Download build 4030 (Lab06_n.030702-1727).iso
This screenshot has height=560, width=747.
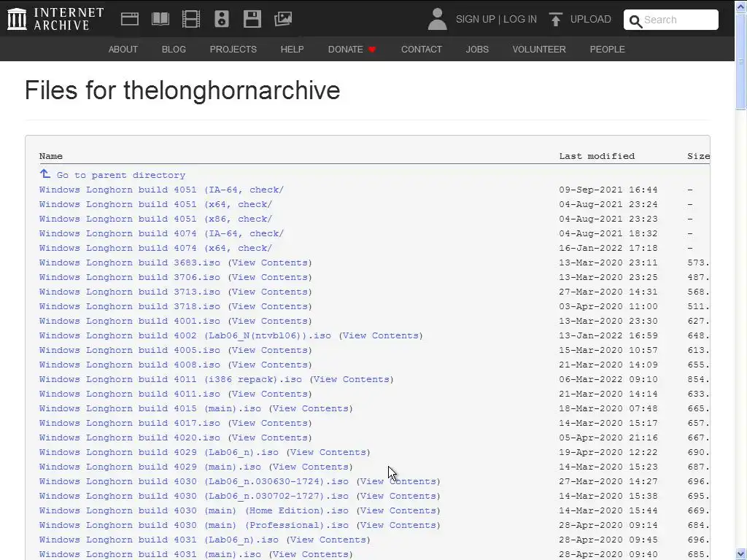pyautogui.click(x=194, y=496)
